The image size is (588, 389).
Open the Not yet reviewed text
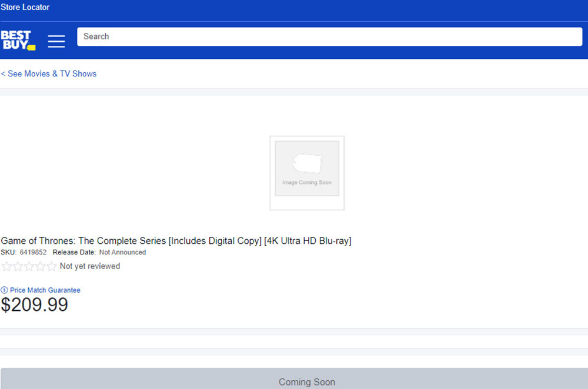[x=90, y=266]
